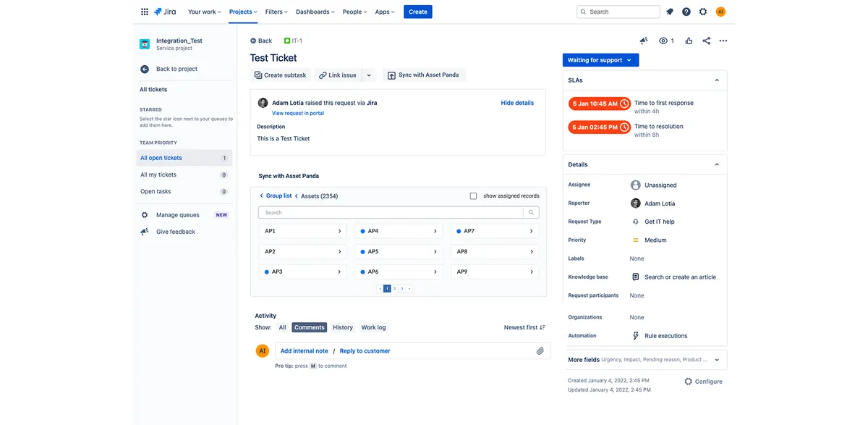This screenshot has height=425, width=868.
Task: Open the Filters dropdown menu
Action: tap(276, 12)
